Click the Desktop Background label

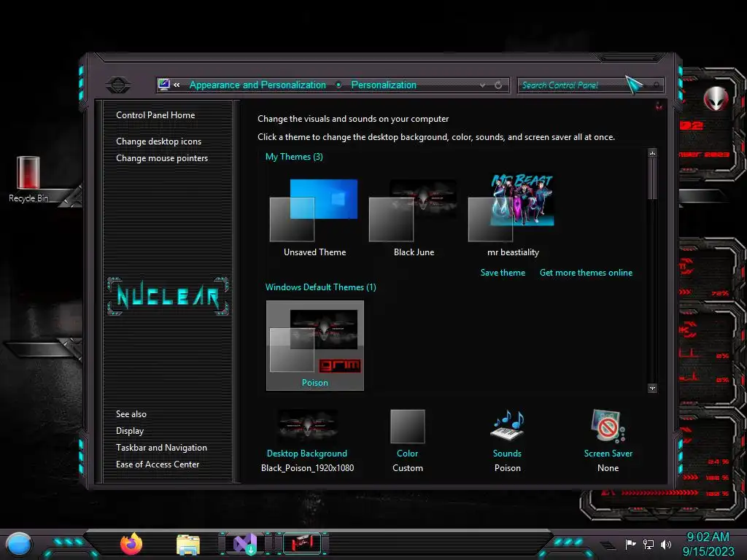click(x=307, y=454)
